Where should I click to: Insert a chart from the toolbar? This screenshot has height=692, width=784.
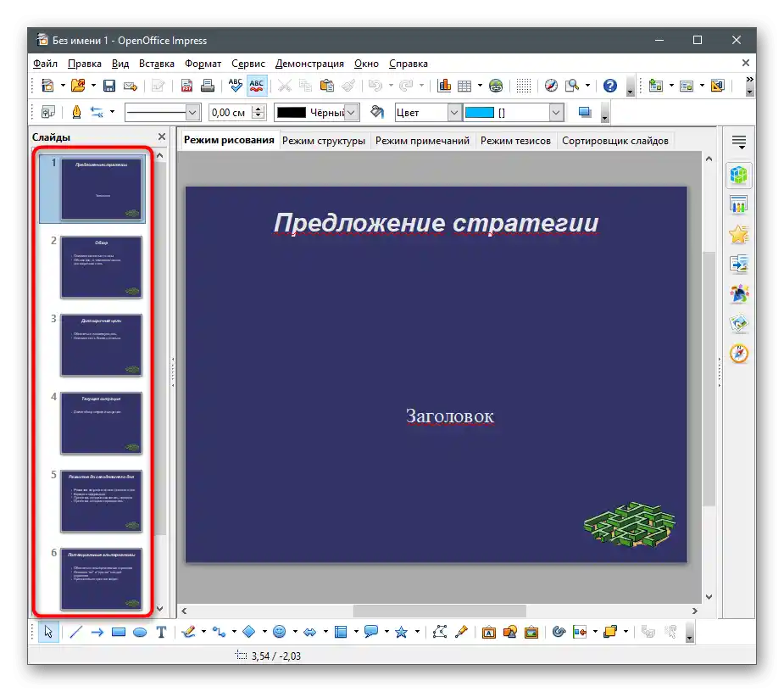(x=444, y=86)
